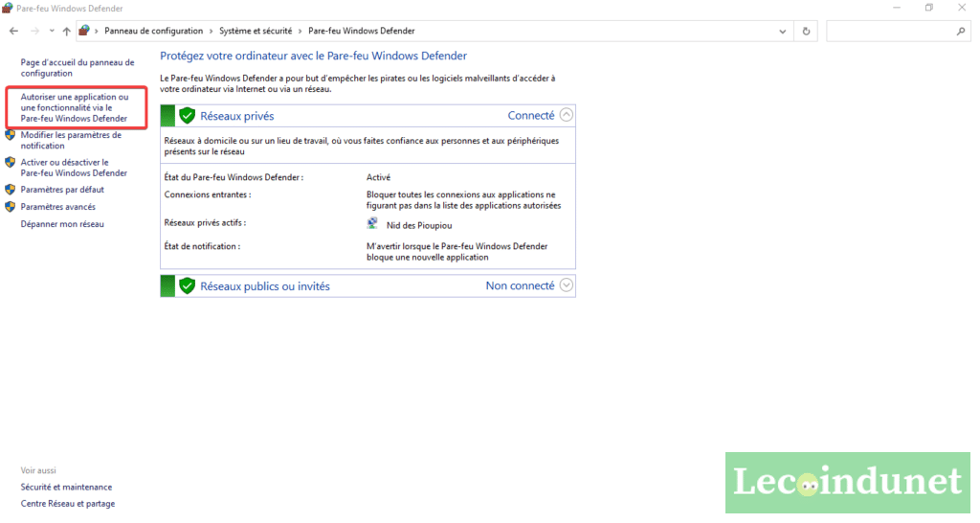Open Page d'accueil du panneau de configuration
The image size is (980, 523).
pos(78,68)
